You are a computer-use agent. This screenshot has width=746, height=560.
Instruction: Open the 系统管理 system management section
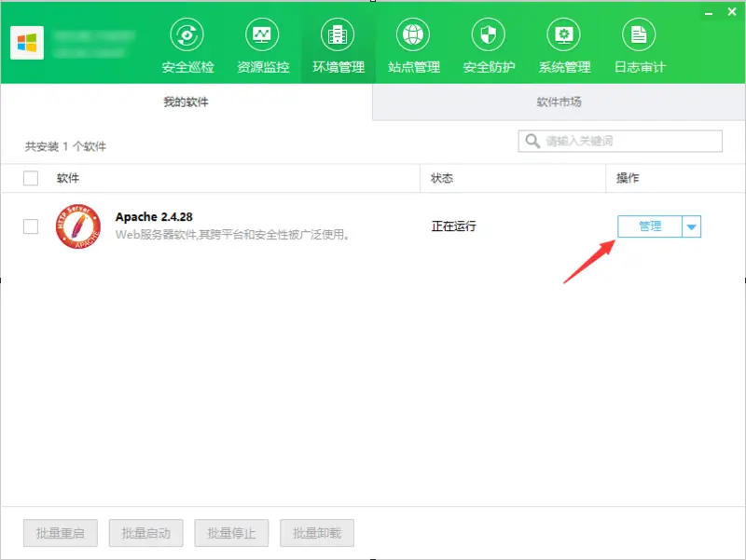click(563, 42)
